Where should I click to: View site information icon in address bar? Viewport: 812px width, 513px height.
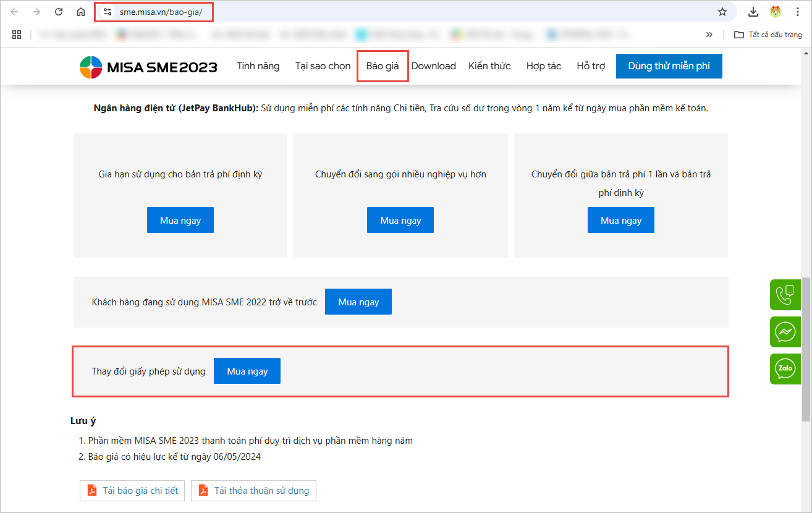108,12
